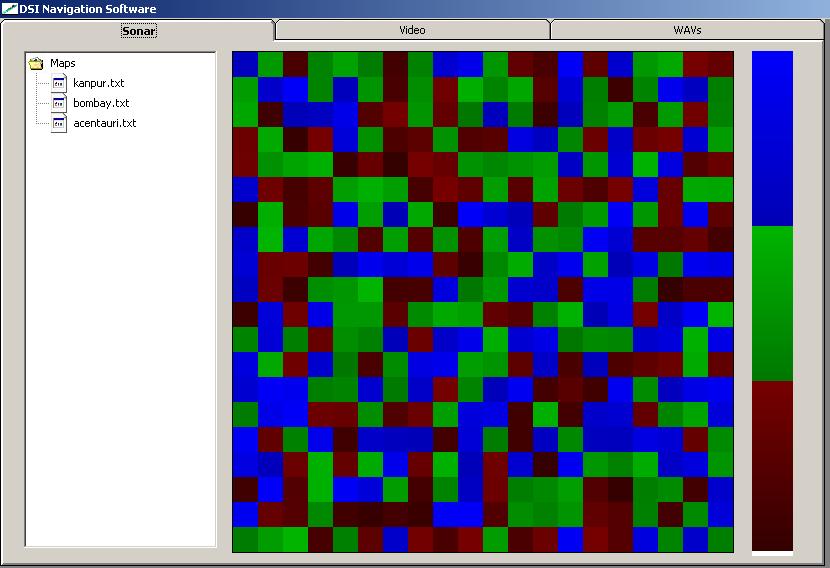Click the bombay.txt file icon
The image size is (830, 568).
[x=59, y=103]
